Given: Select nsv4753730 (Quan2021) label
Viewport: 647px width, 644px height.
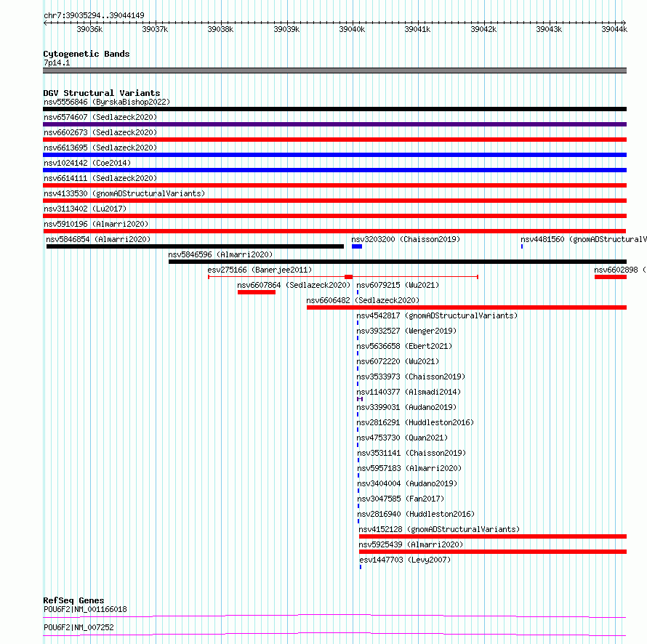Looking at the screenshot, I should coord(402,438).
